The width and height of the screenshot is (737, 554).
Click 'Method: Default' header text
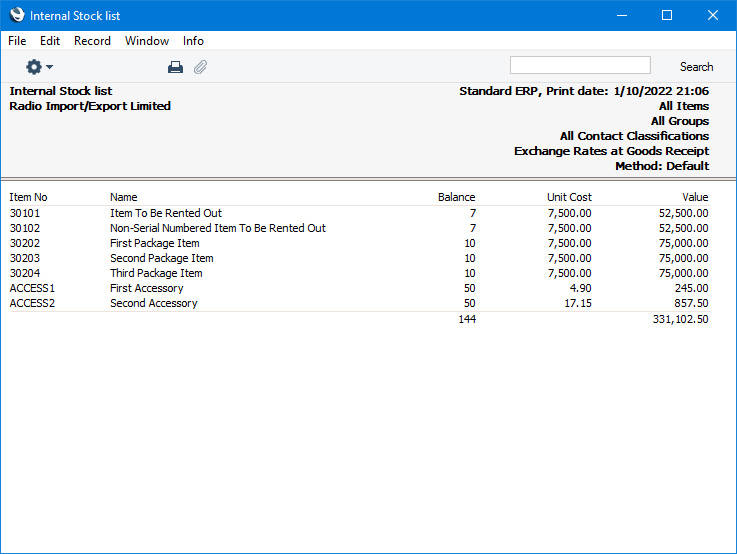[x=662, y=166]
